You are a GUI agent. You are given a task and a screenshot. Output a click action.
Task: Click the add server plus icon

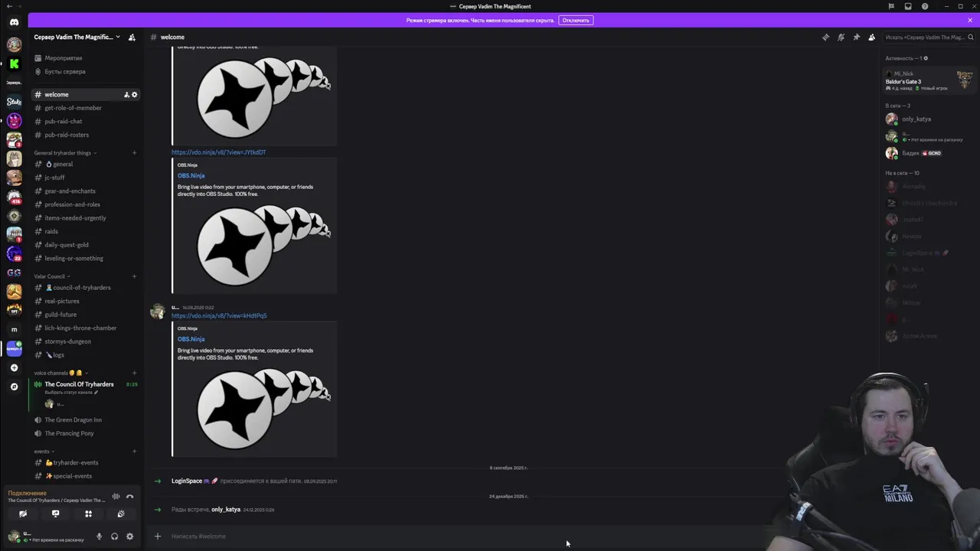[14, 367]
